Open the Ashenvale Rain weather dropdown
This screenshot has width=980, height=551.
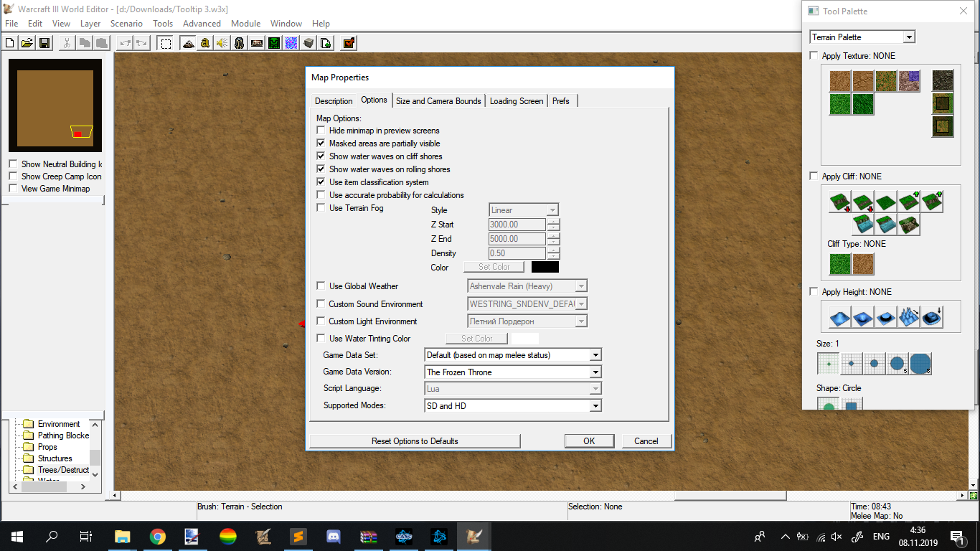[527, 286]
